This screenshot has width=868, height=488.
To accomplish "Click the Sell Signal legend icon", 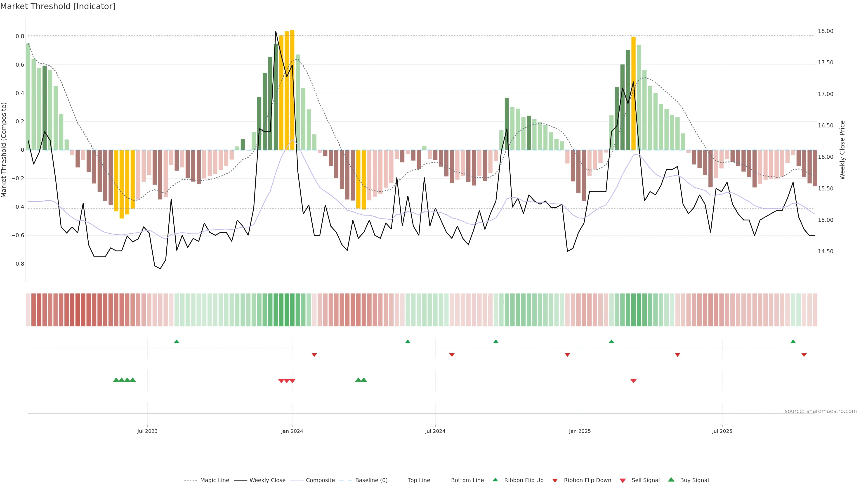I will point(622,480).
